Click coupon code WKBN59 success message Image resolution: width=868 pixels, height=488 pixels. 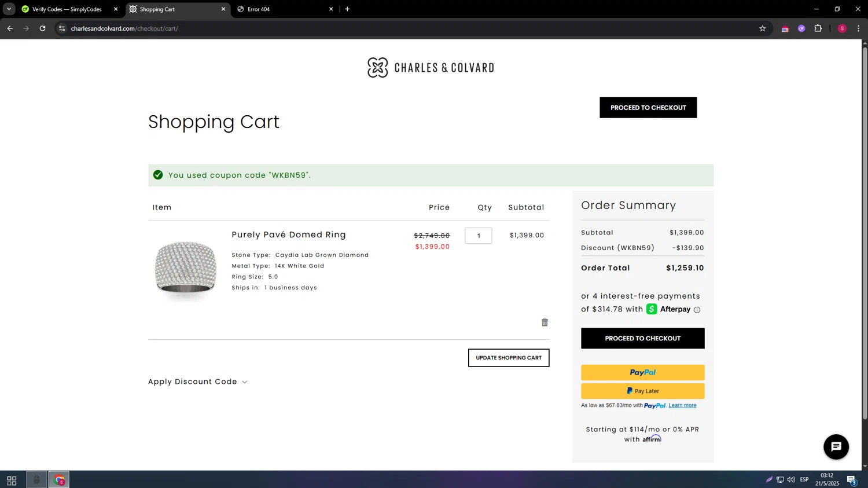(x=431, y=175)
